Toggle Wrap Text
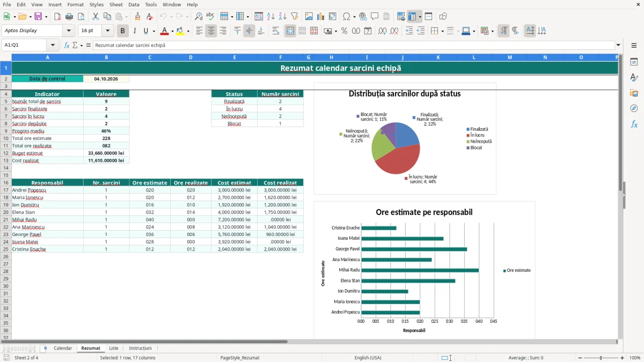 [276, 31]
